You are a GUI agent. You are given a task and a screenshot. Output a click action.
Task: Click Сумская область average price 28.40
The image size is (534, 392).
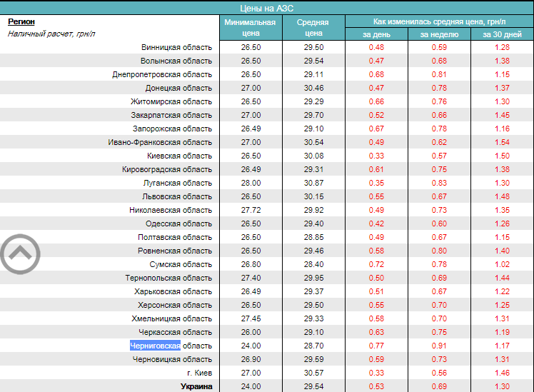click(x=313, y=264)
